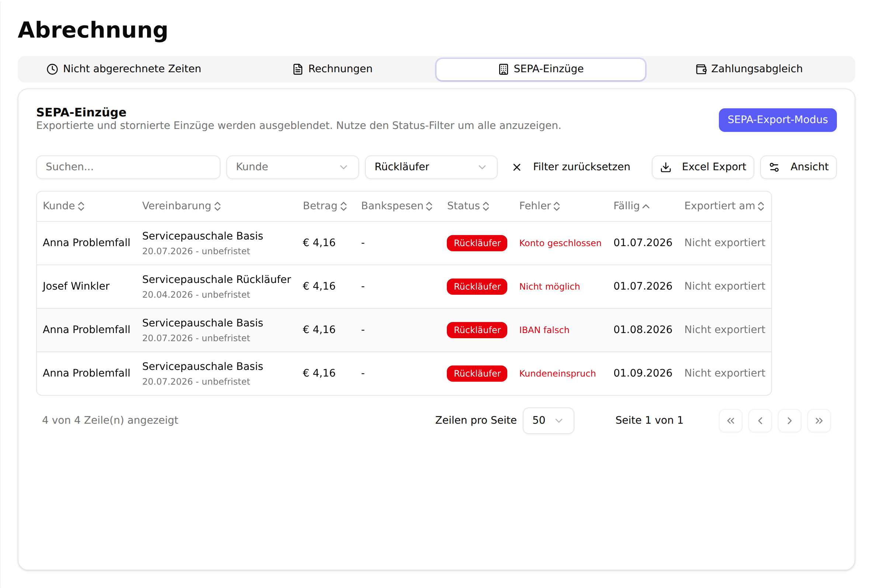This screenshot has width=873, height=588.
Task: Click Josef Winkler customer cell
Action: [x=76, y=286]
